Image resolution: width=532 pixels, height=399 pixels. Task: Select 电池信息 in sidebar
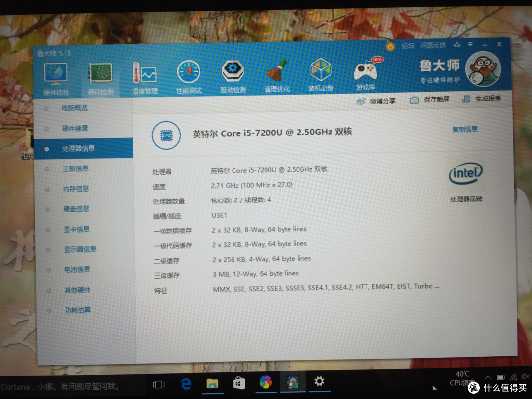tap(77, 270)
